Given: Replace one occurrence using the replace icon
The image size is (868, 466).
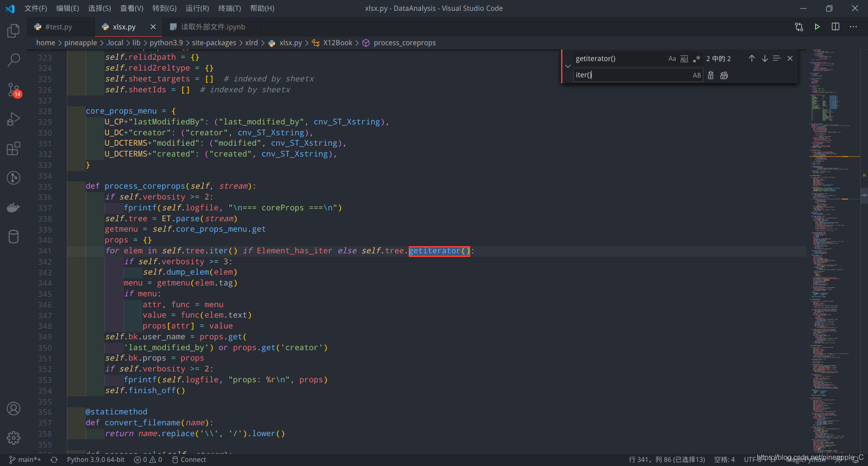Looking at the screenshot, I should point(711,75).
